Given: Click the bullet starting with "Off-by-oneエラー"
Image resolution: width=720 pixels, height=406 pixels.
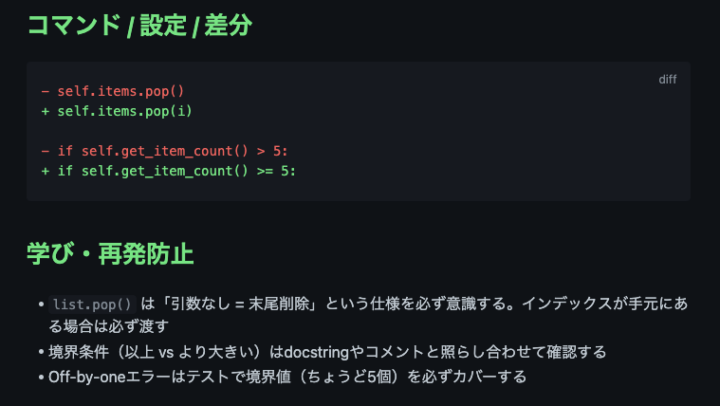Looking at the screenshot, I should [287, 377].
